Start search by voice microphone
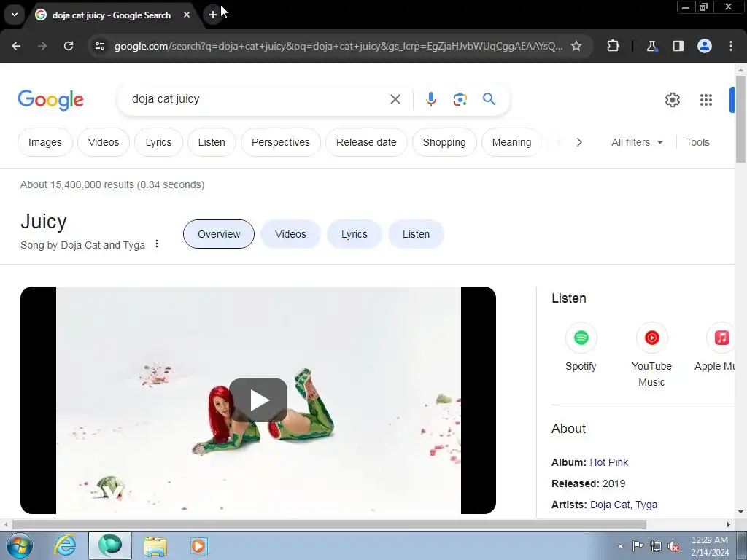This screenshot has width=747, height=560. [430, 99]
